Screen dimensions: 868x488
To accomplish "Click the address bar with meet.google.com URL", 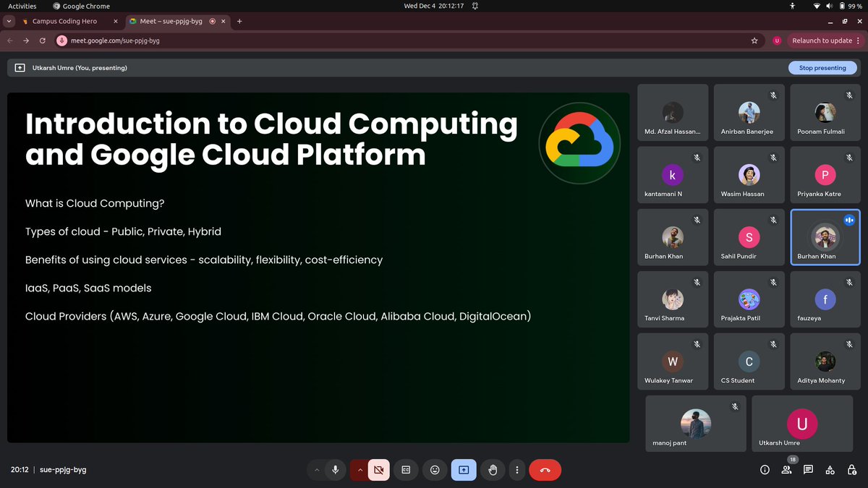I will (x=410, y=40).
